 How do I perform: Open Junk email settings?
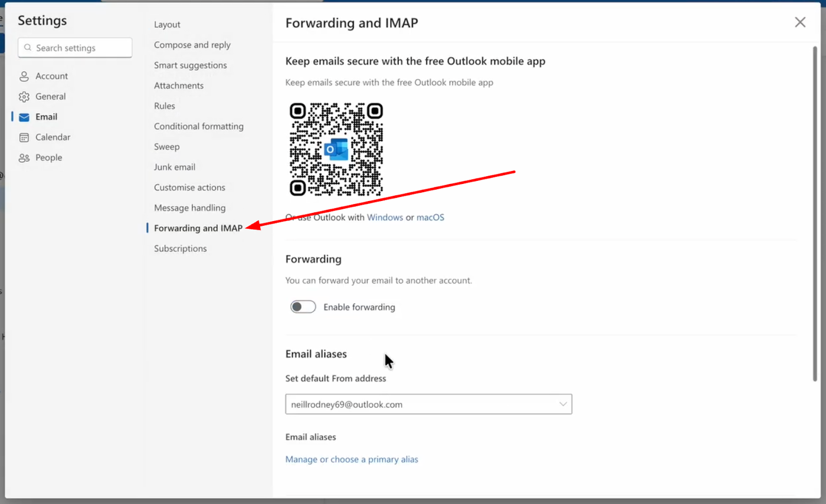tap(175, 167)
